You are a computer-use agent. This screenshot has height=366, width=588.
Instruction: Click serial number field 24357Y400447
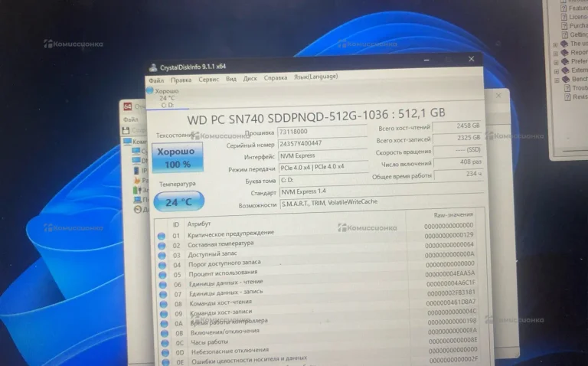pos(322,143)
